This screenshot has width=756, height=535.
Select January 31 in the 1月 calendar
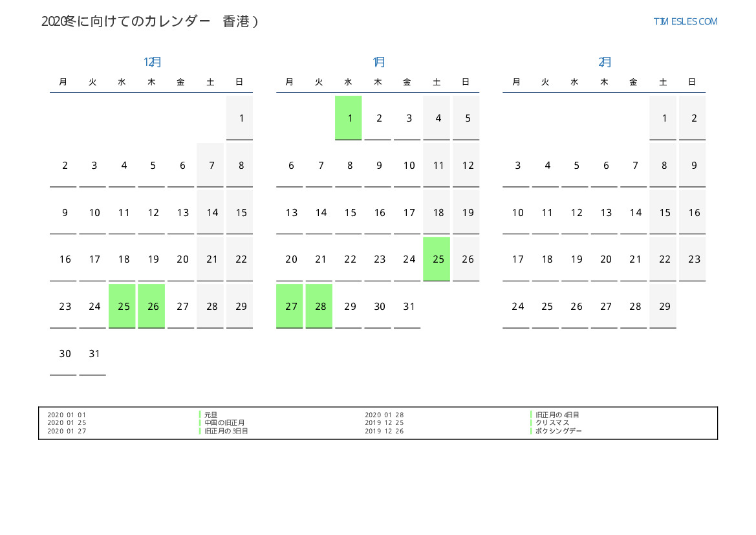[x=407, y=307]
